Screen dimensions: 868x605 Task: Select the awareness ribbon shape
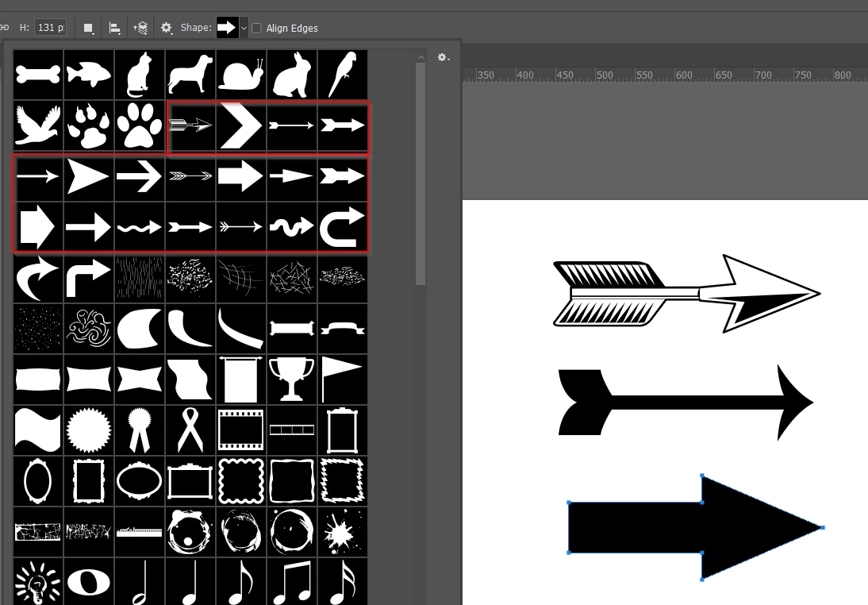click(190, 430)
